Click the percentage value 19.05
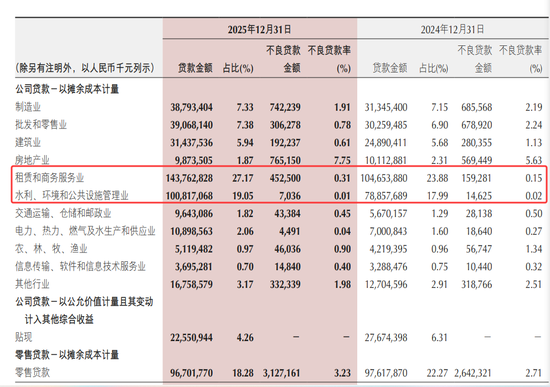 pyautogui.click(x=242, y=195)
